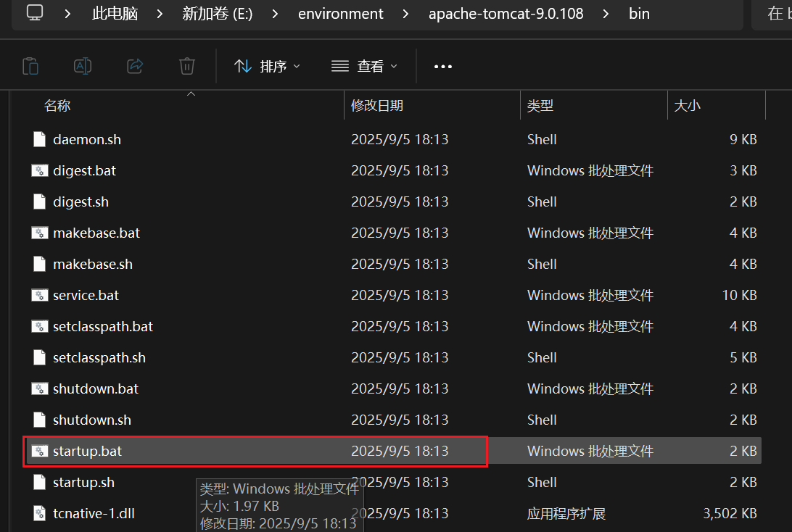
Task: Expand chevron after apache-tomcat-9.0.108 breadcrumb
Action: point(606,14)
